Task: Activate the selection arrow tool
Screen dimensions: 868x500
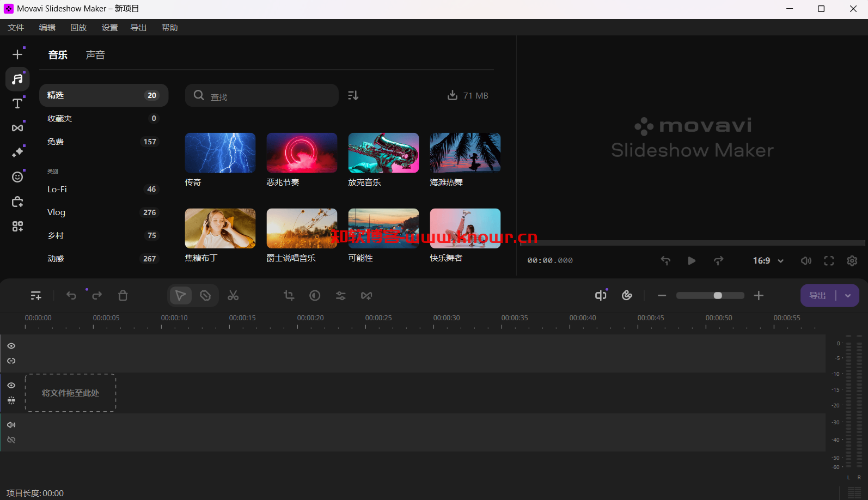Action: click(x=180, y=295)
